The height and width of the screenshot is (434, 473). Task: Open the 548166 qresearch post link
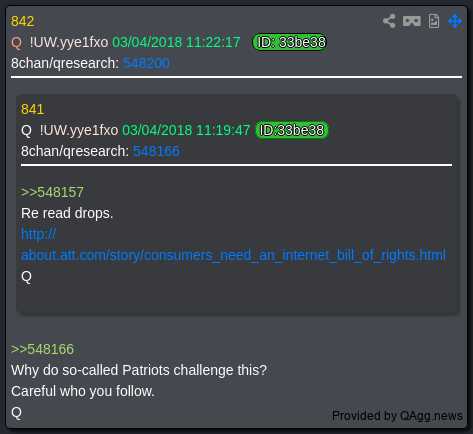coord(156,151)
